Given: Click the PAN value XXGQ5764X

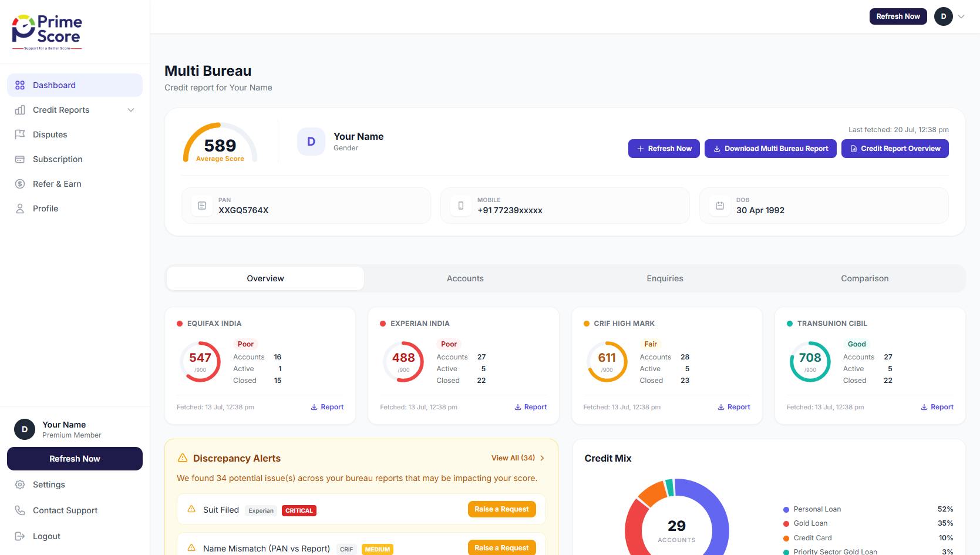Looking at the screenshot, I should (x=244, y=210).
